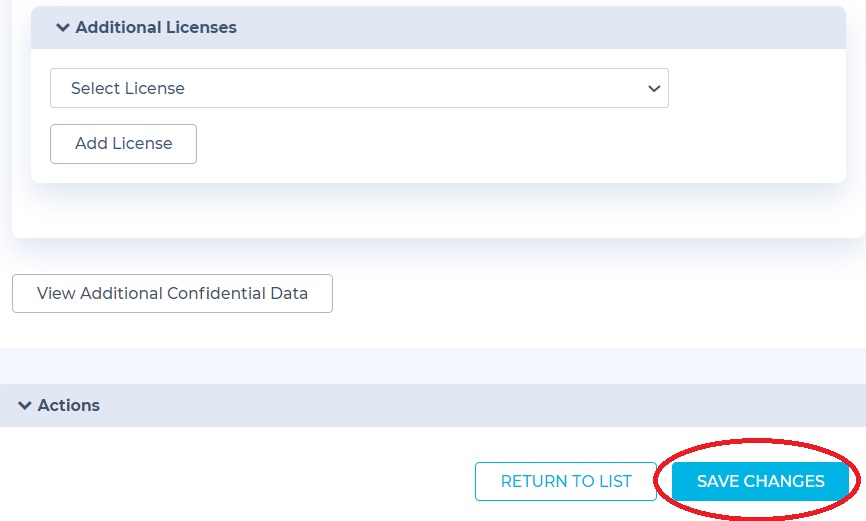Click the Actions header label

(x=68, y=405)
